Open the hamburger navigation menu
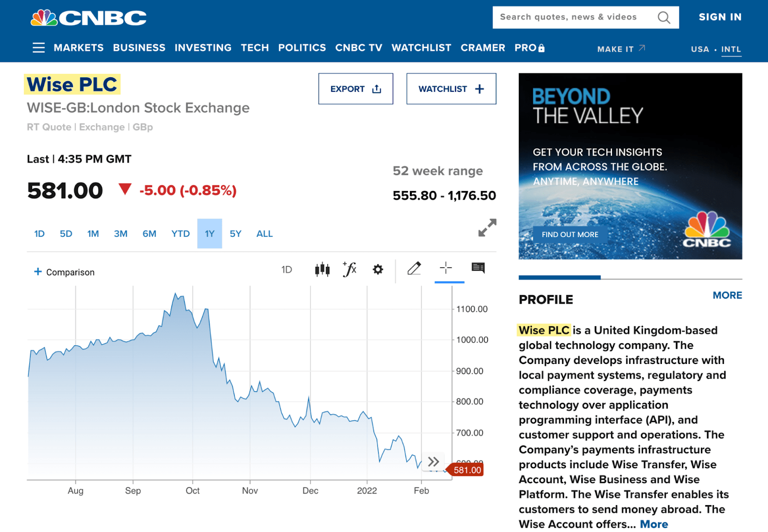 point(38,48)
